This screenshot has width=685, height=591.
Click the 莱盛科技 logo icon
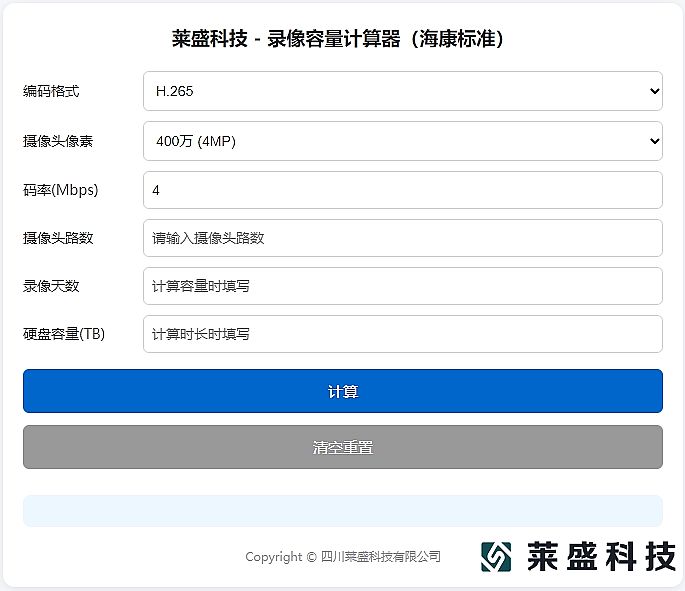tap(496, 556)
